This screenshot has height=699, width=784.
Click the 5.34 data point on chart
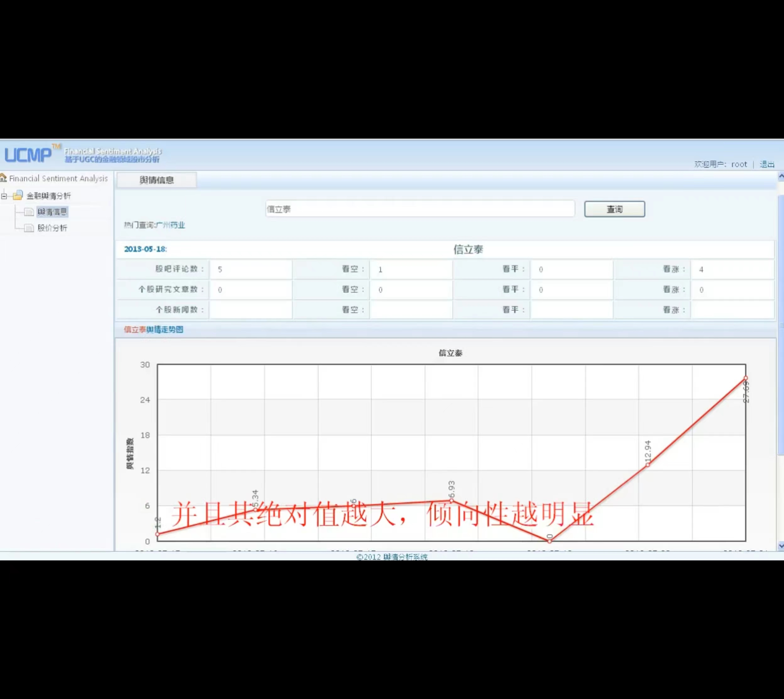pyautogui.click(x=255, y=510)
